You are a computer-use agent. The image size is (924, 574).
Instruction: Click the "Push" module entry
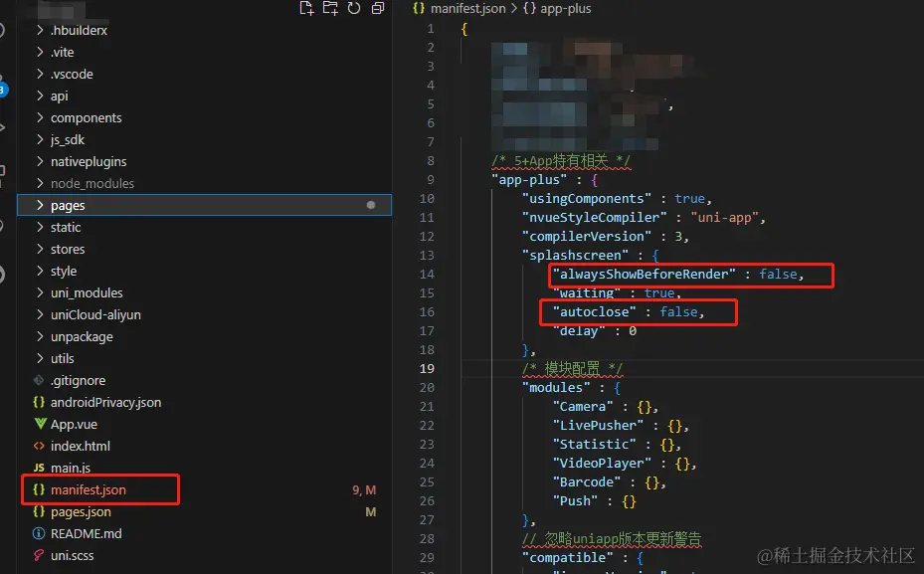click(x=575, y=500)
